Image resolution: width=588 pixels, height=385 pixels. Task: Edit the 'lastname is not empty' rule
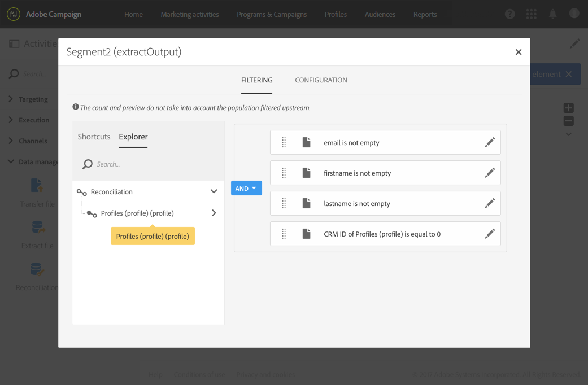(x=489, y=204)
